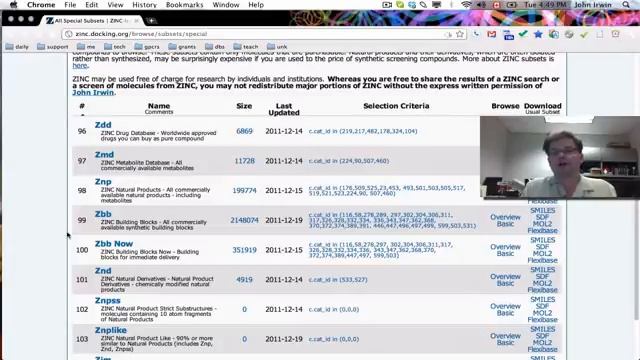640x360 pixels.
Task: Open the History menu
Action: click(144, 5)
